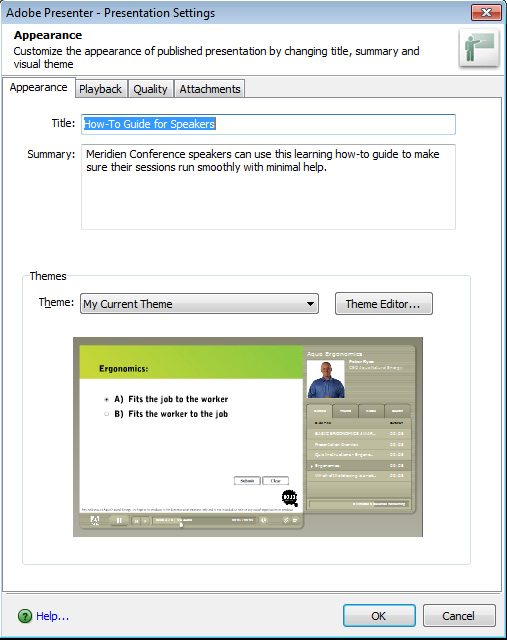
Task: Click the preview playback progress slider
Action: (x=202, y=520)
